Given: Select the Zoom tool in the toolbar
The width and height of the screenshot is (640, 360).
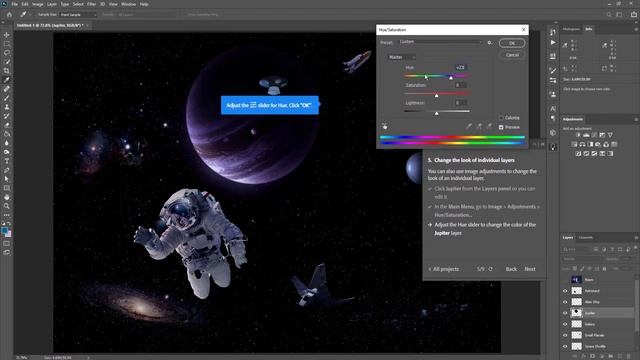Looking at the screenshot, I should coord(7,206).
